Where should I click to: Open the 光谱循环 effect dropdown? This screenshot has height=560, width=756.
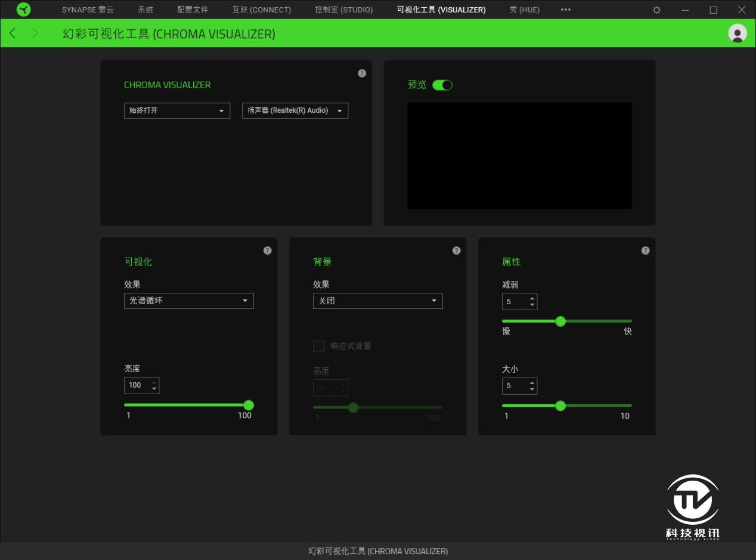[188, 301]
